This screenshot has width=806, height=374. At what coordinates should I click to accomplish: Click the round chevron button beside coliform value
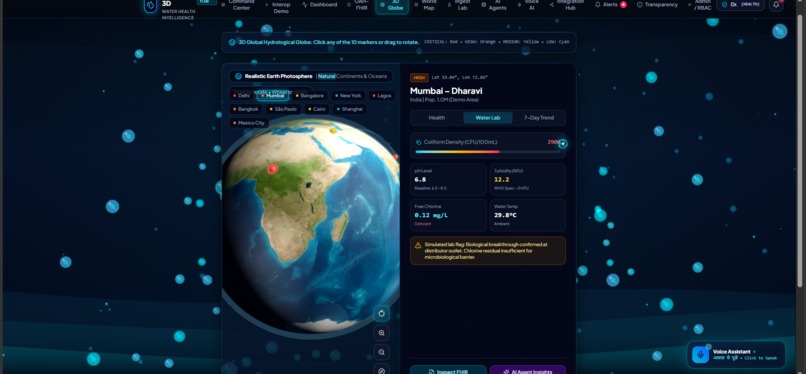tap(563, 144)
